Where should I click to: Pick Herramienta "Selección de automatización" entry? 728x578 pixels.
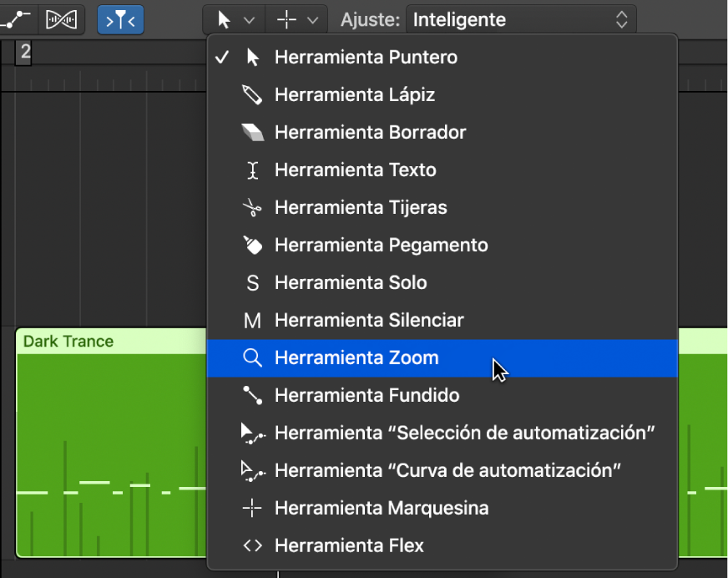464,433
